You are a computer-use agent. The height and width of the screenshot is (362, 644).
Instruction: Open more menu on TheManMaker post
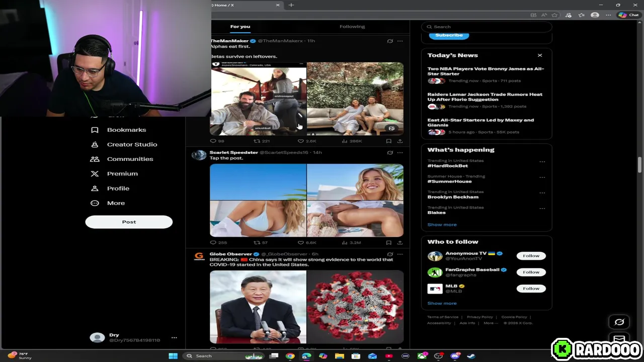(x=400, y=41)
